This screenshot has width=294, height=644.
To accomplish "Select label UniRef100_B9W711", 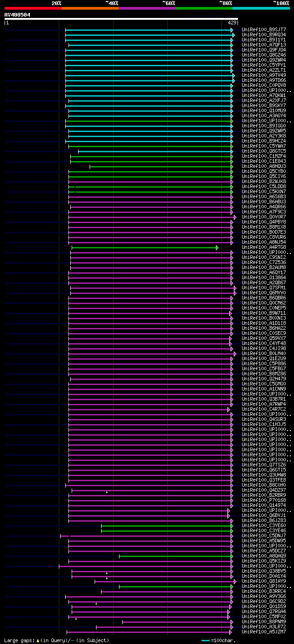I will 264,313.
